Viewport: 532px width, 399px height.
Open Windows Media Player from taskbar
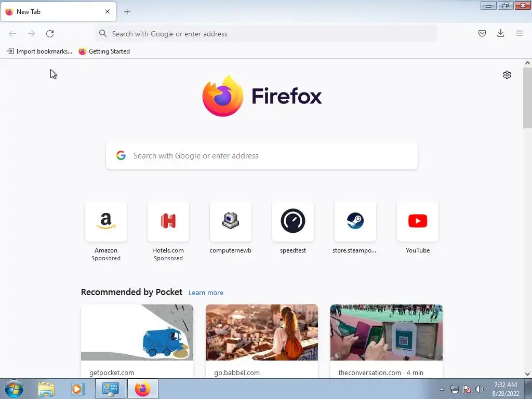click(x=77, y=389)
